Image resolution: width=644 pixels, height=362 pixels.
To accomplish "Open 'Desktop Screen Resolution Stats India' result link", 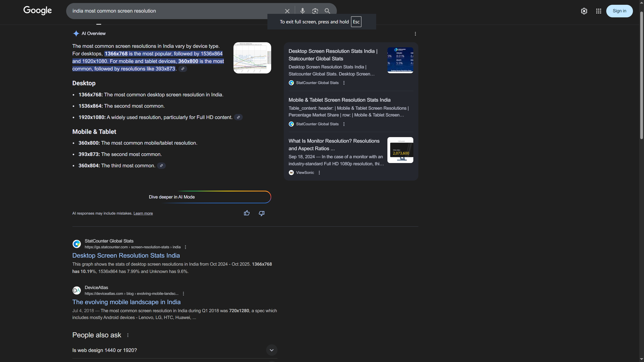I will tap(126, 255).
